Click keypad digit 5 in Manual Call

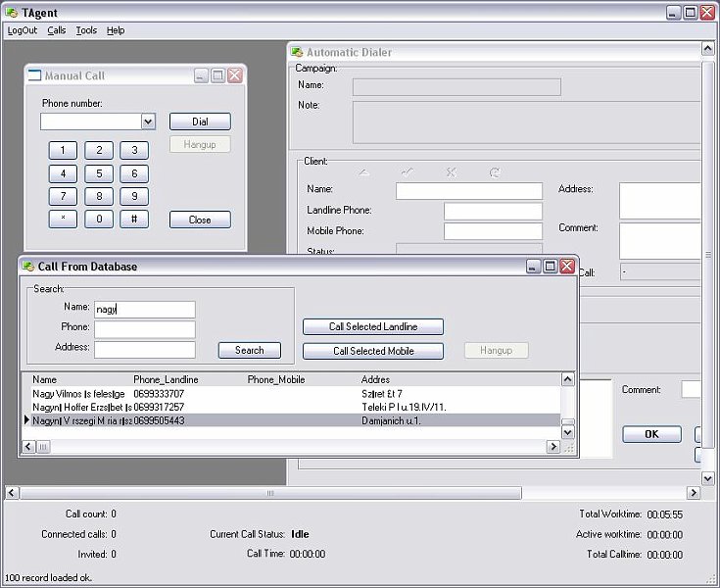pos(99,173)
